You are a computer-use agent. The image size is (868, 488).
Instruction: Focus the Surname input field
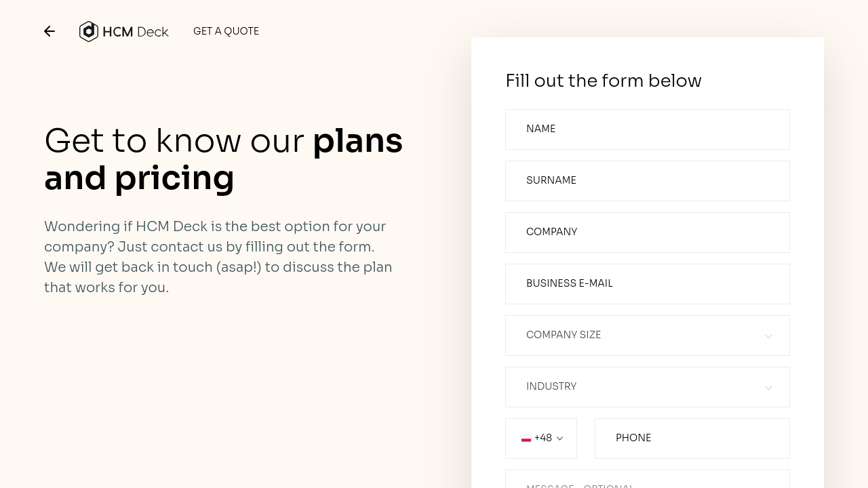point(647,181)
